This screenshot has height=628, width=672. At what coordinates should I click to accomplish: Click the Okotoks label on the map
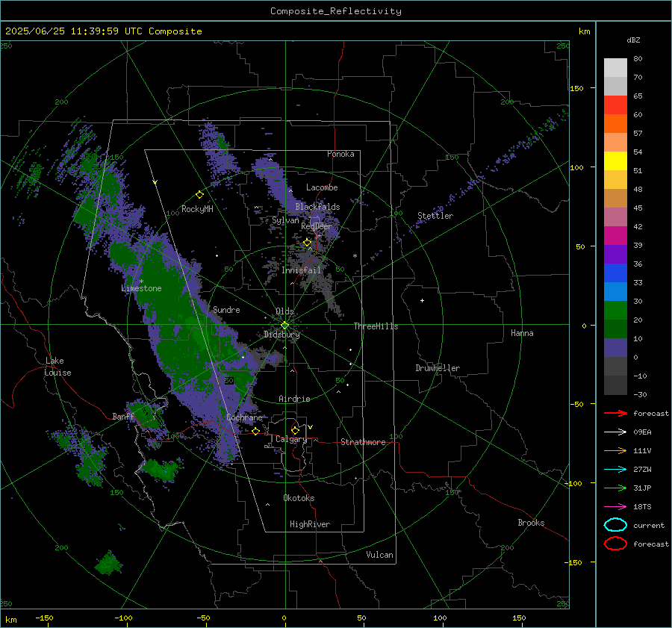click(299, 498)
